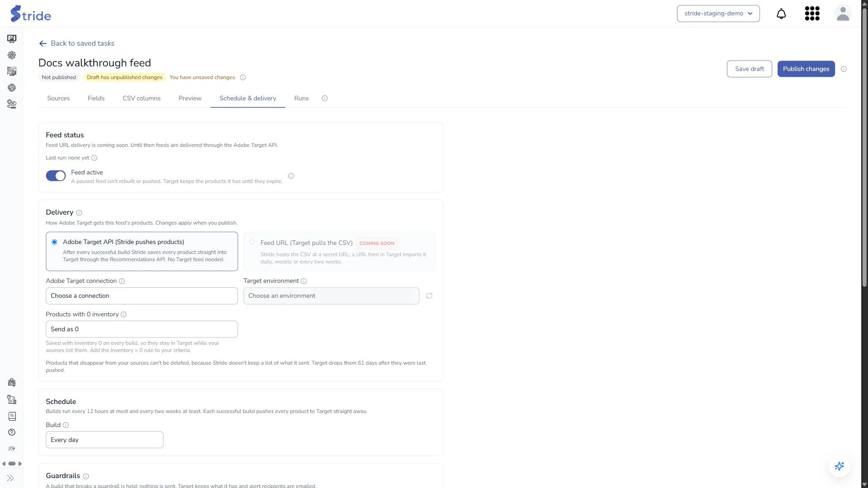Toggle the Feed active switch
868x488 pixels.
tap(56, 176)
